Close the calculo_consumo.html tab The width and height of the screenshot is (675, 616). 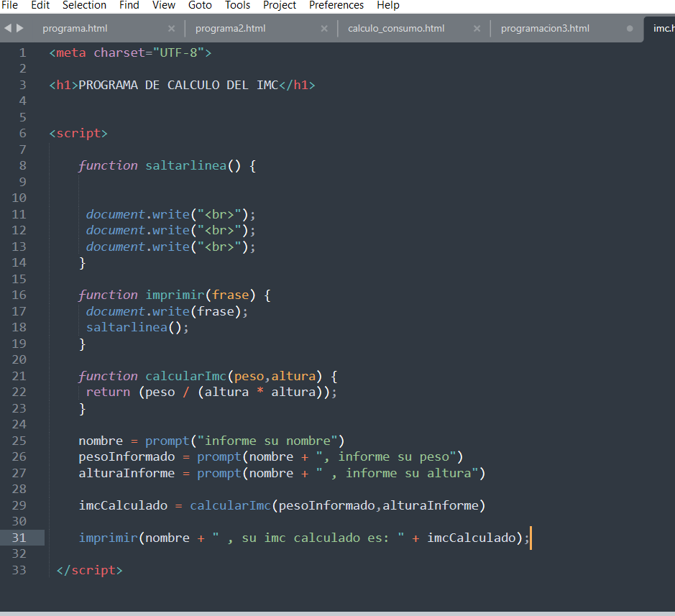(x=477, y=29)
